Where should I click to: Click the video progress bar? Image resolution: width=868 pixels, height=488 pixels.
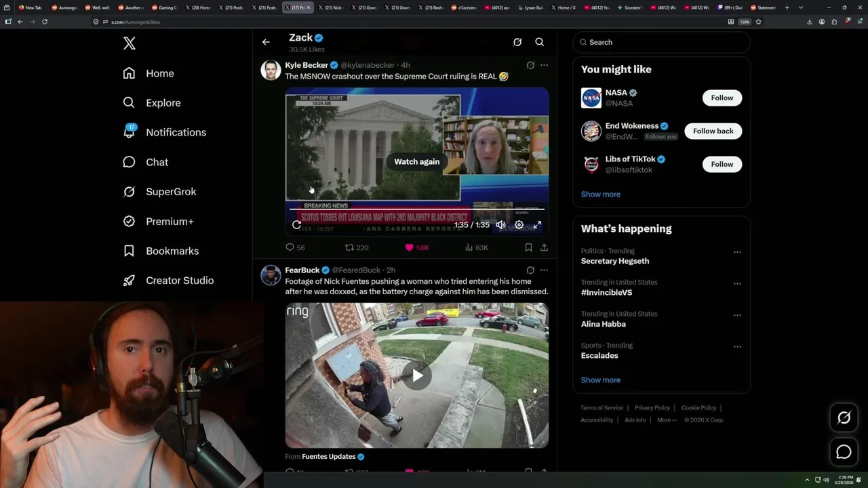417,211
